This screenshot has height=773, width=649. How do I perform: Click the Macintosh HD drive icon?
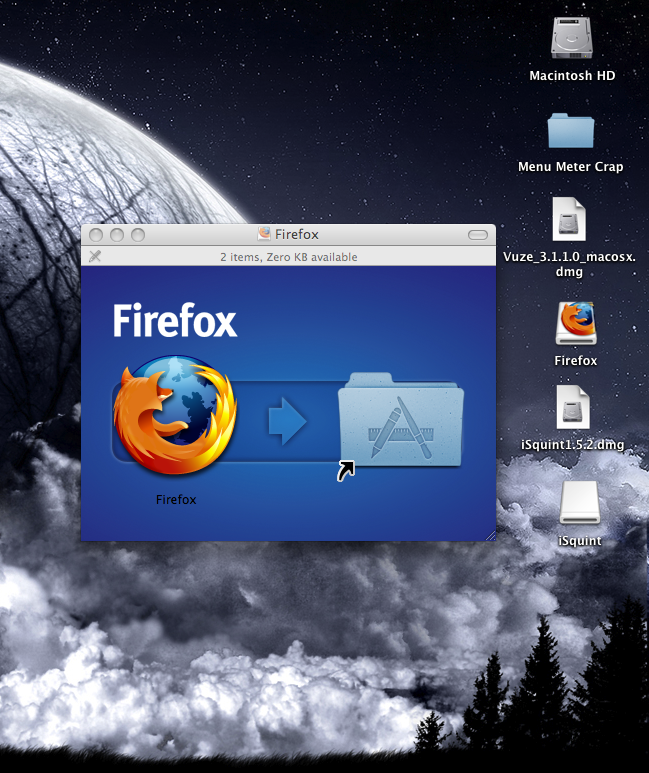pyautogui.click(x=572, y=38)
